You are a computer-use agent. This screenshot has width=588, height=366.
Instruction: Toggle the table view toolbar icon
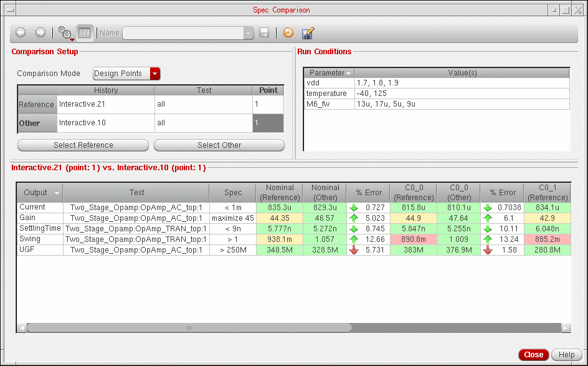(85, 32)
